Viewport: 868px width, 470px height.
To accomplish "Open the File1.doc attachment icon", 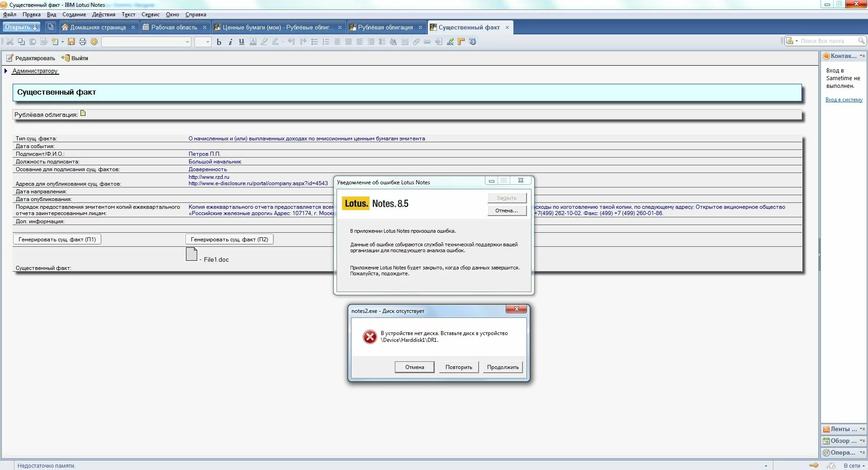I will coord(191,254).
